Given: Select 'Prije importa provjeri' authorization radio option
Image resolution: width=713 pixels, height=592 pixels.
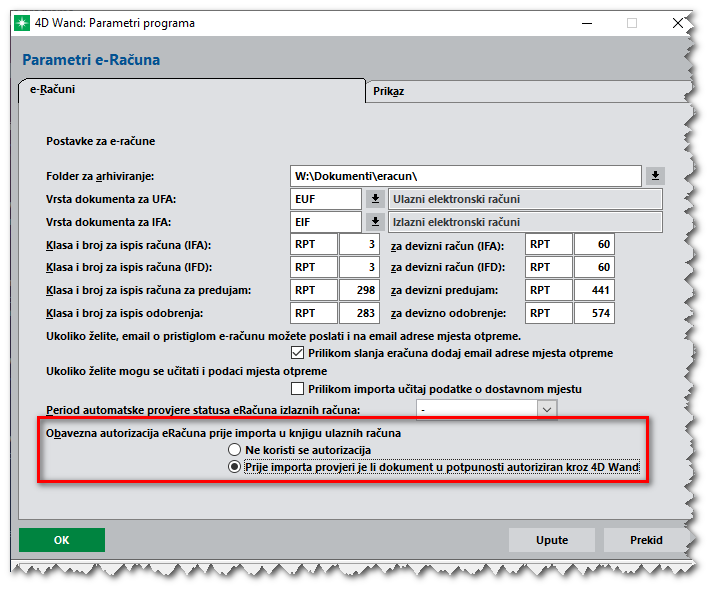Looking at the screenshot, I should [x=235, y=467].
